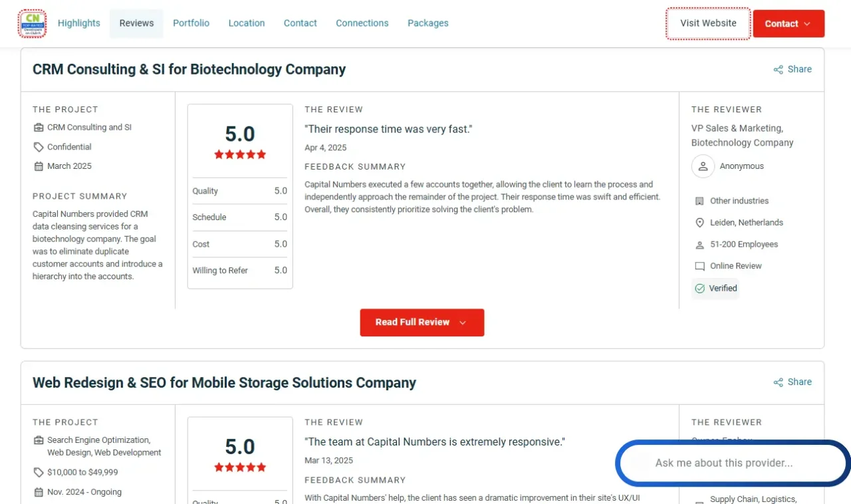Image resolution: width=851 pixels, height=504 pixels.
Task: Click the five-star rating under first 5.0 score
Action: pos(239,154)
